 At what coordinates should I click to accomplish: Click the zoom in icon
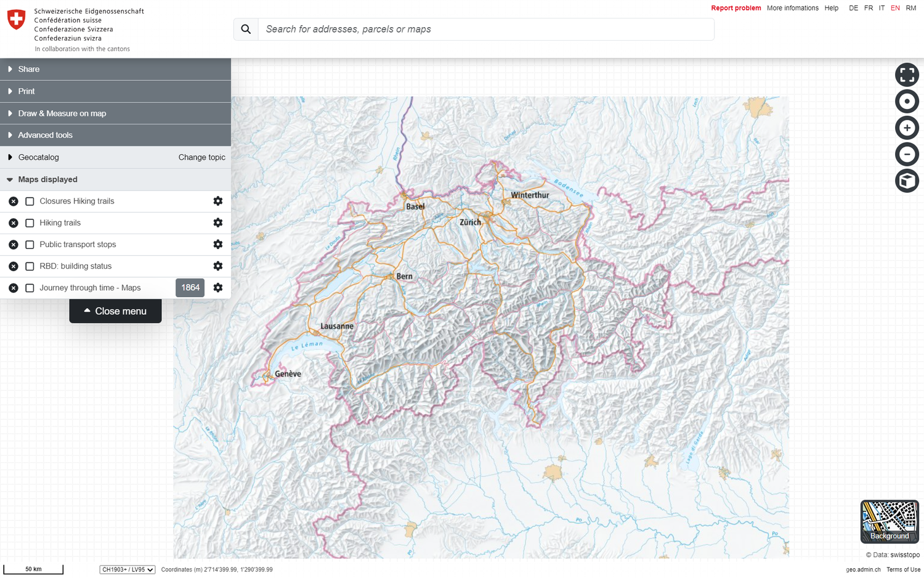907,128
